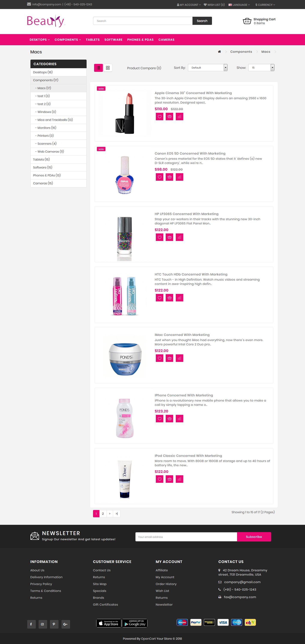This screenshot has height=644, width=305.
Task: Focus the product search field
Action: 143,21
